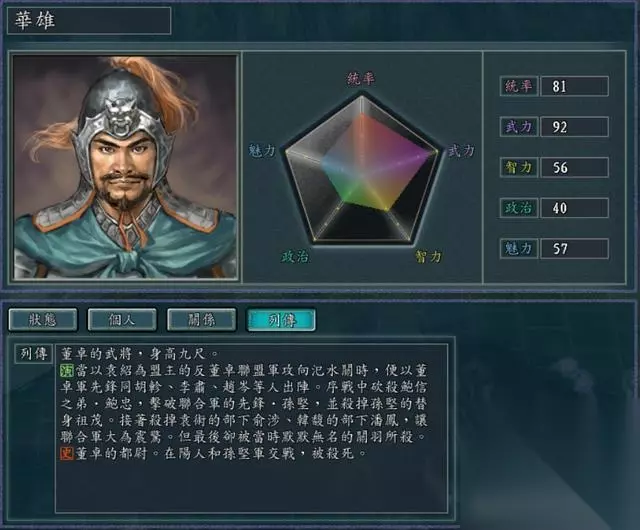Click the red 史 history marker icon
The width and height of the screenshot is (640, 530).
[67, 453]
